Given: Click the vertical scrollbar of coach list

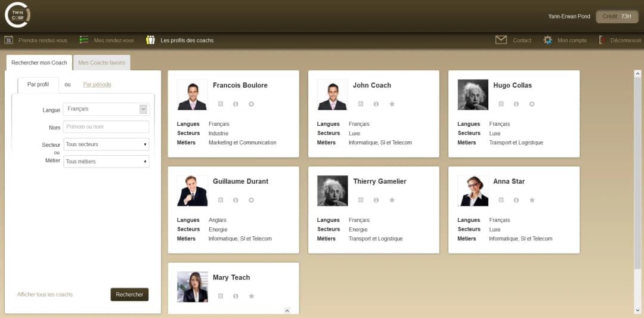Looking at the screenshot, I should (x=637, y=179).
